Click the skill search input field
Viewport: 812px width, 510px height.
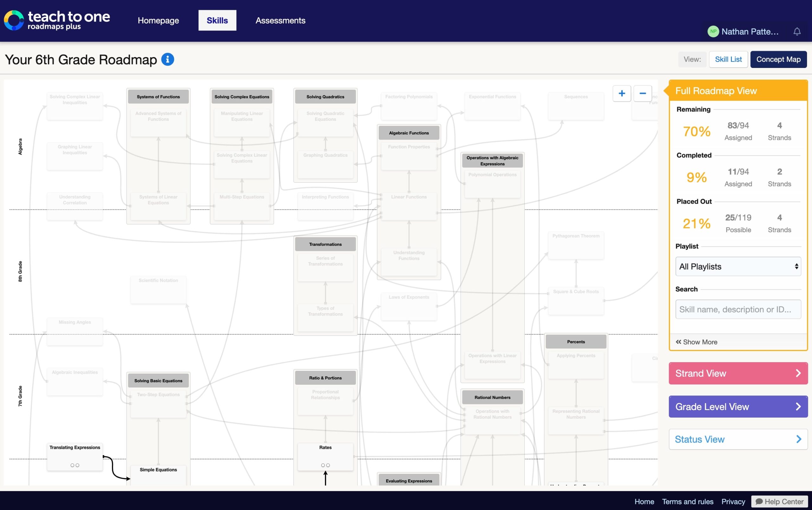click(737, 309)
